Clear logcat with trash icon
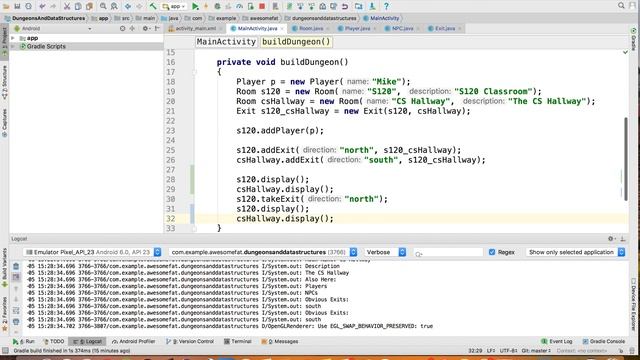The image size is (640, 360). [x=16, y=267]
